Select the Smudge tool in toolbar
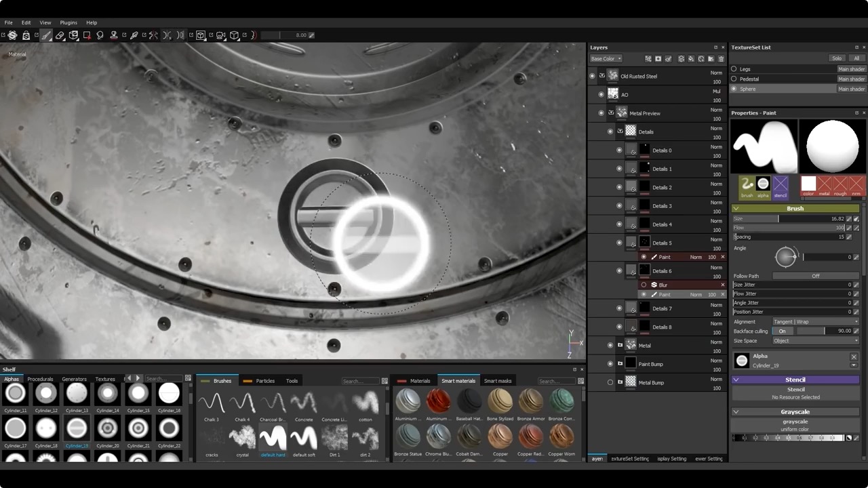The width and height of the screenshot is (868, 488). (x=100, y=35)
